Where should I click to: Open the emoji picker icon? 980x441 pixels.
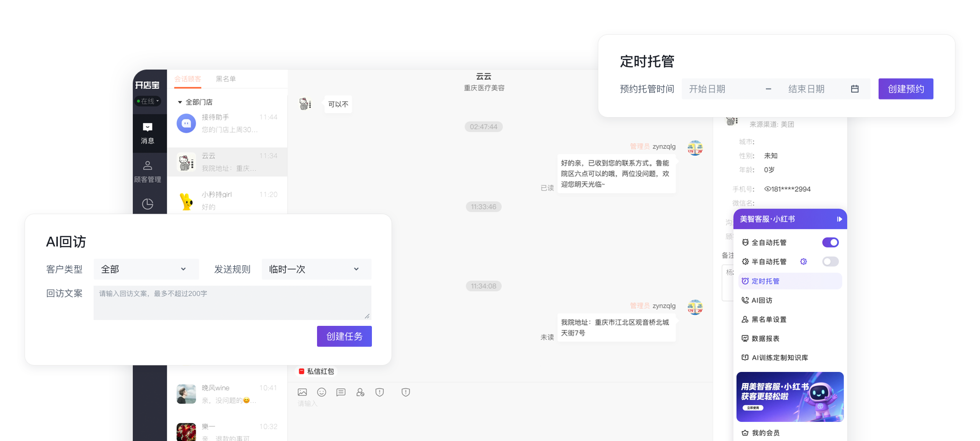[321, 392]
